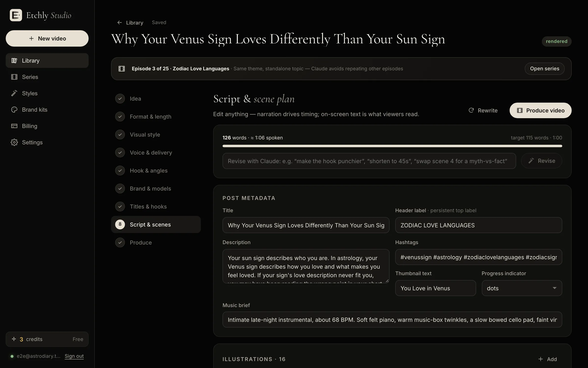Screen dimensions: 588x368
Task: Select the Idea step checkmark
Action: [x=120, y=99]
